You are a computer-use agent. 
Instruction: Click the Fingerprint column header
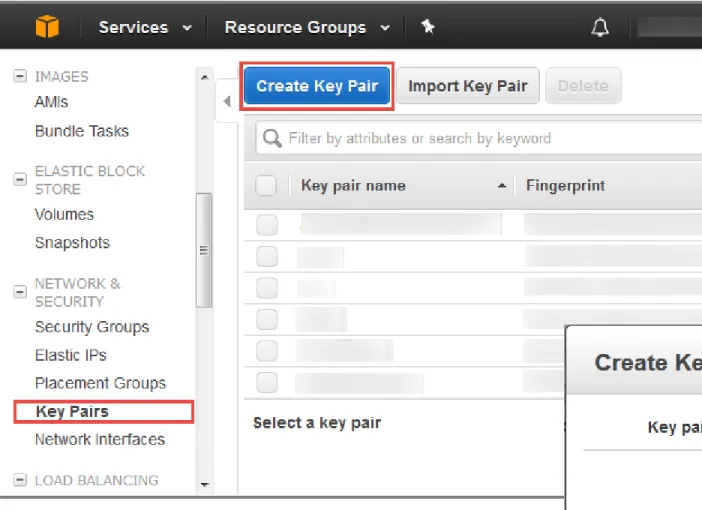[x=565, y=185]
